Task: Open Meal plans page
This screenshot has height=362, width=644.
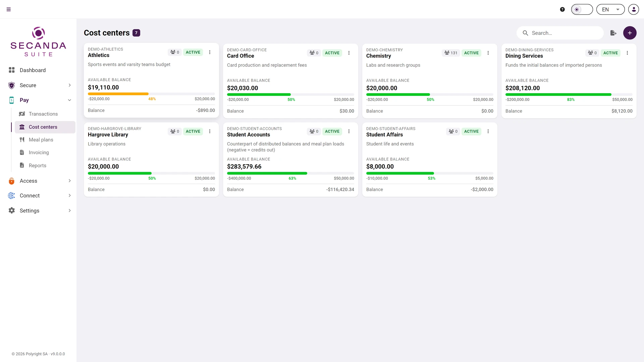Action: 45,140
